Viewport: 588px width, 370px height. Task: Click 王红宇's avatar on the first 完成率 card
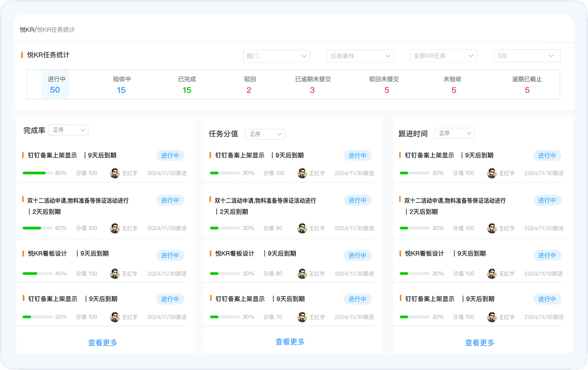coord(114,173)
